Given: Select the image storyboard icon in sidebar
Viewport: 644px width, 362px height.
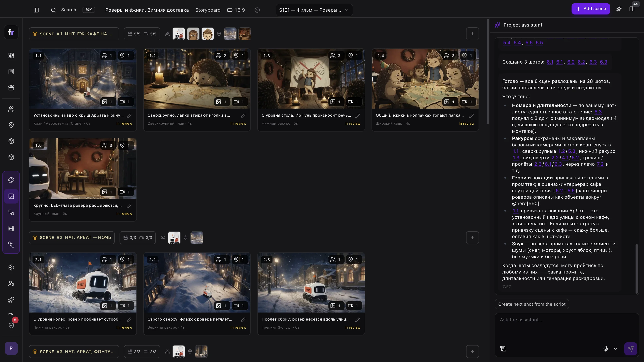Looking at the screenshot, I should [11, 196].
